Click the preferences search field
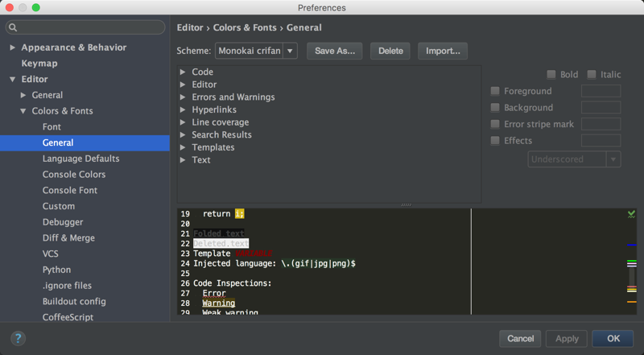The width and height of the screenshot is (644, 355). (89, 27)
